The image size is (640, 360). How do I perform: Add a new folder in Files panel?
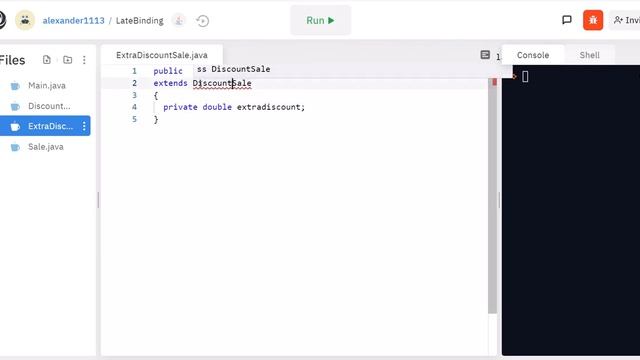tap(68, 60)
